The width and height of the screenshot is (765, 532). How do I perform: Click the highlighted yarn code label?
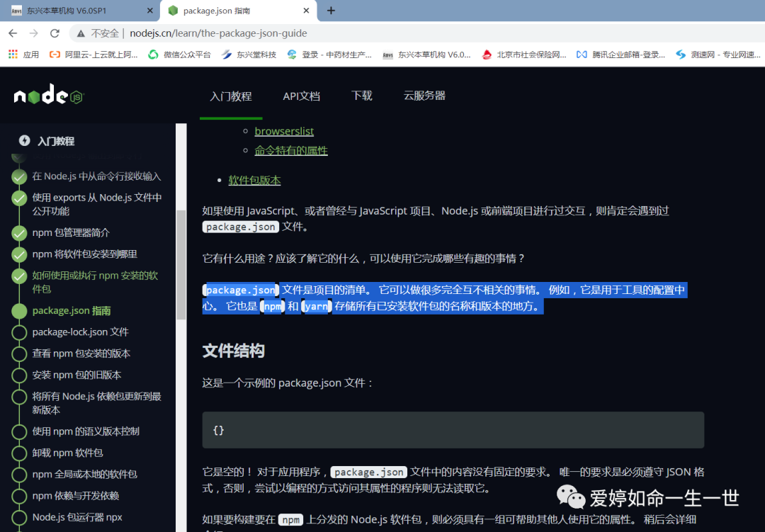tap(316, 307)
